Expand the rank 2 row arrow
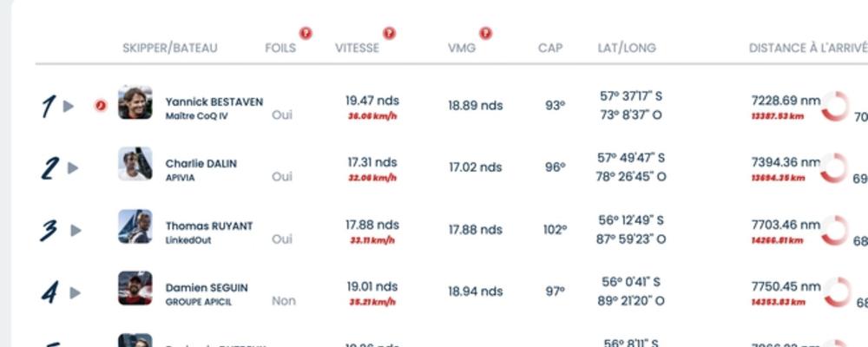This screenshot has width=868, height=347. pos(73,168)
